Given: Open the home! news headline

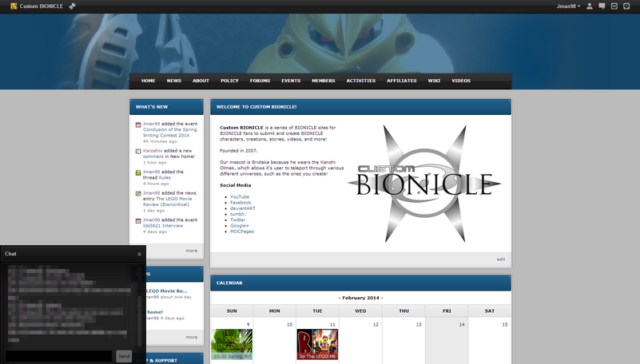Looking at the screenshot, I should click(155, 312).
